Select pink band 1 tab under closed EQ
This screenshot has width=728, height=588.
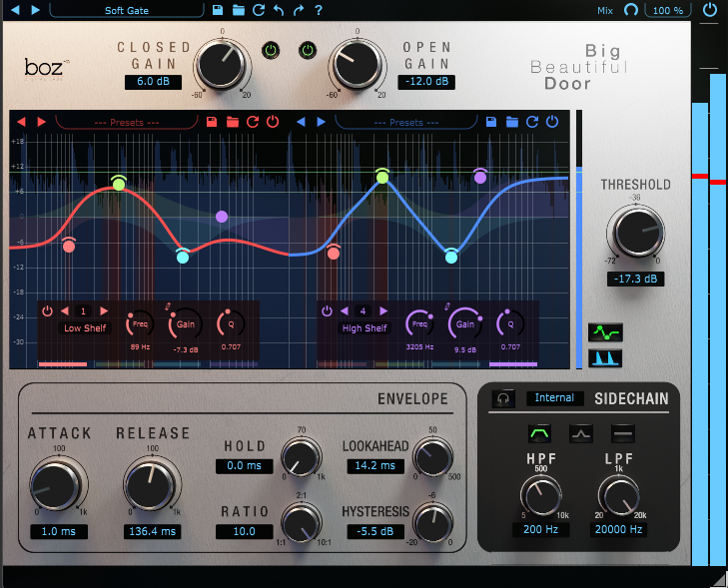[63, 364]
